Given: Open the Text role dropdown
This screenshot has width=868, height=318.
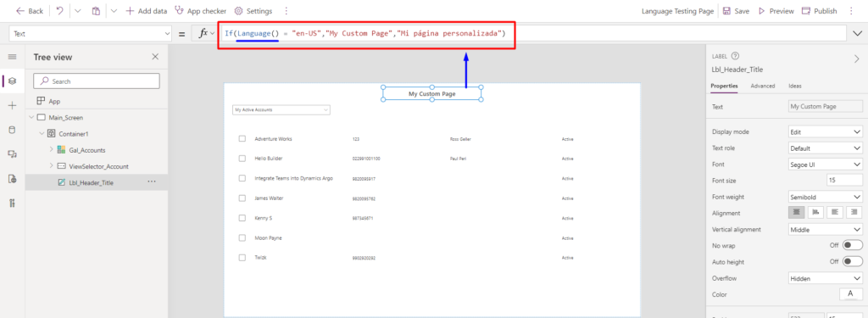Looking at the screenshot, I should point(825,148).
